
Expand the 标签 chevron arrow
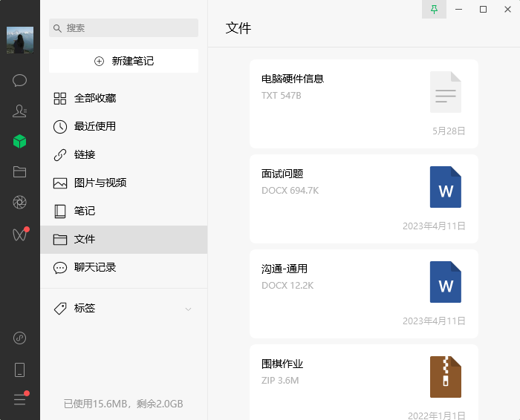(189, 309)
